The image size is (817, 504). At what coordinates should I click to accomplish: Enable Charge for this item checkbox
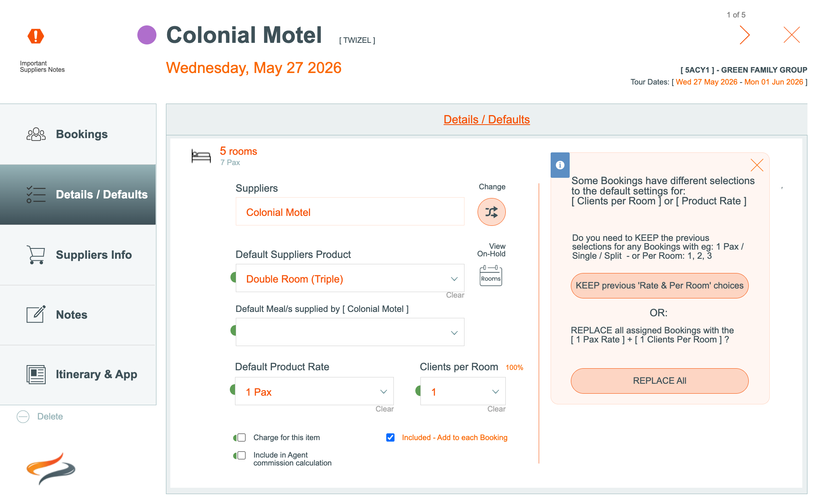coord(241,438)
